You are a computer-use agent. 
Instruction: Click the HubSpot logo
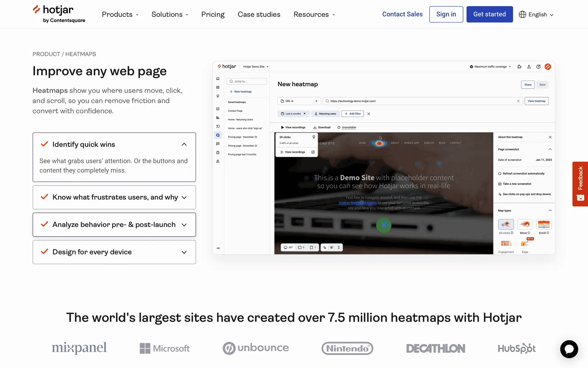pos(516,348)
